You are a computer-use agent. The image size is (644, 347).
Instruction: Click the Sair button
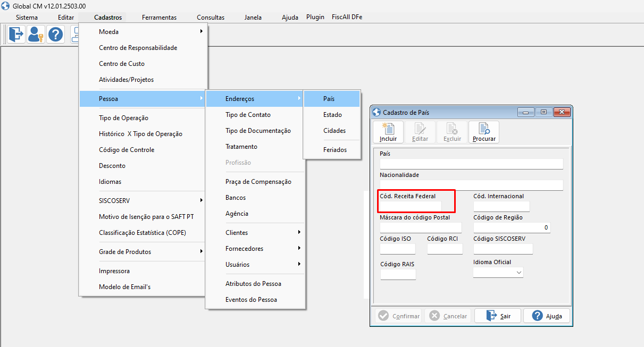point(498,316)
